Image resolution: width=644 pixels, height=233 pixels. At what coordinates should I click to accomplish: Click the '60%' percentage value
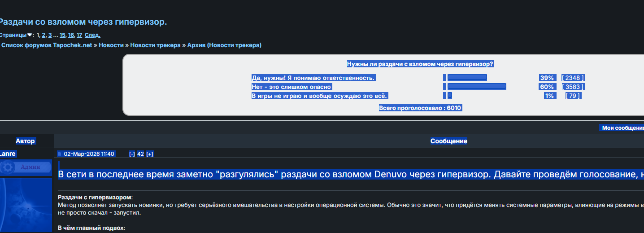pyautogui.click(x=548, y=87)
